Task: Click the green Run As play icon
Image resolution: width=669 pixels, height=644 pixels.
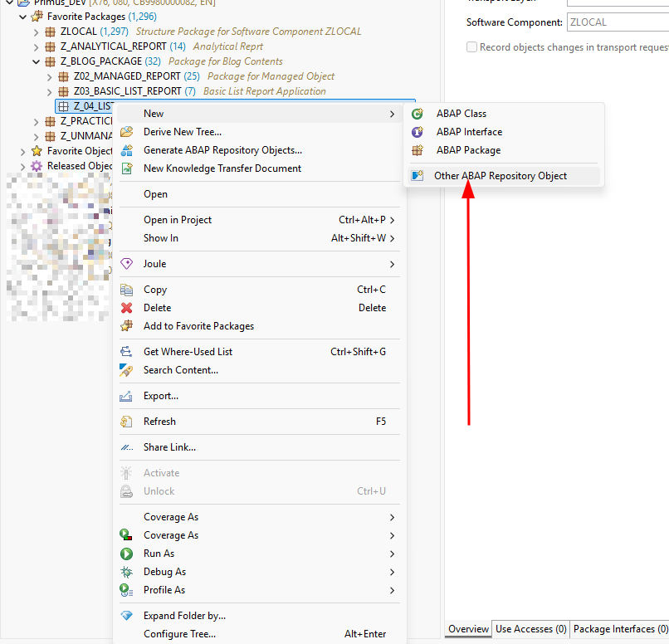Action: click(127, 554)
